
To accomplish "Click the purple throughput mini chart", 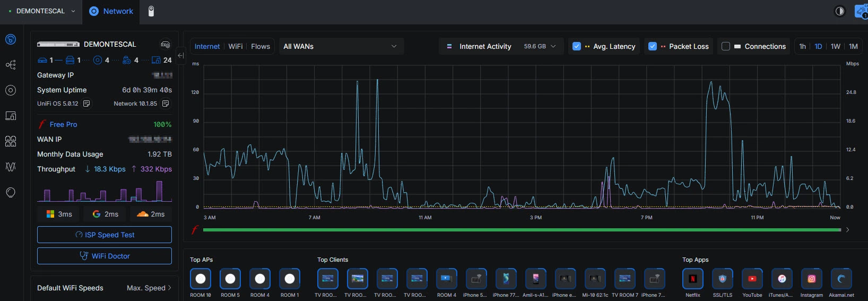I will click(x=105, y=191).
